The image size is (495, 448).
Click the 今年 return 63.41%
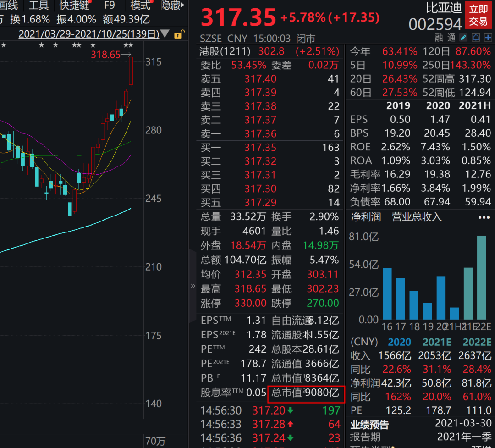(400, 51)
